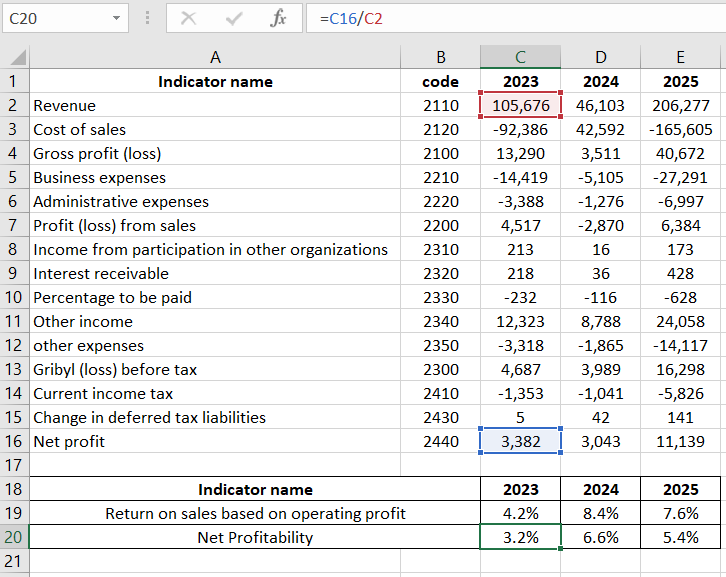Click Return on sales based on operating profit
This screenshot has width=726, height=577.
255,513
